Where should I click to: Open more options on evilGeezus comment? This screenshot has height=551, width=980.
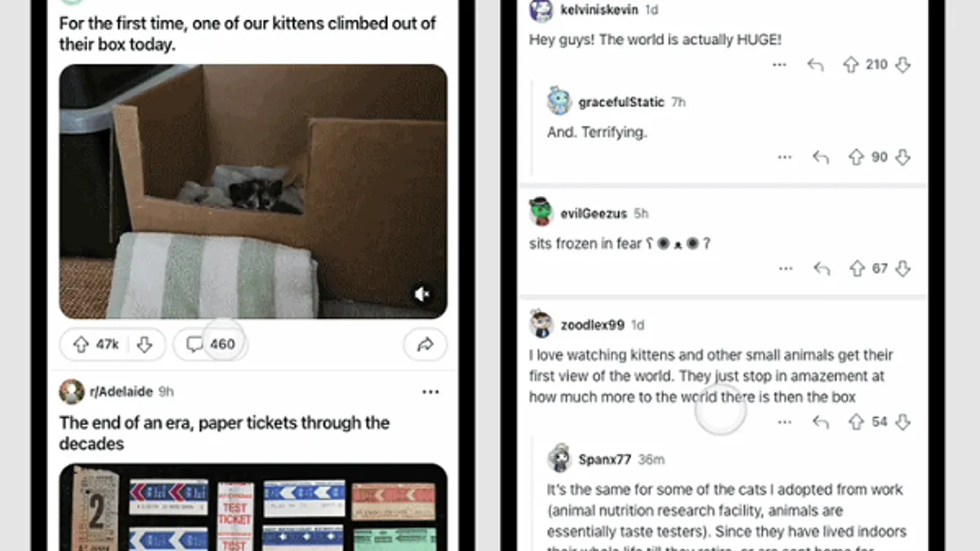[x=785, y=269]
